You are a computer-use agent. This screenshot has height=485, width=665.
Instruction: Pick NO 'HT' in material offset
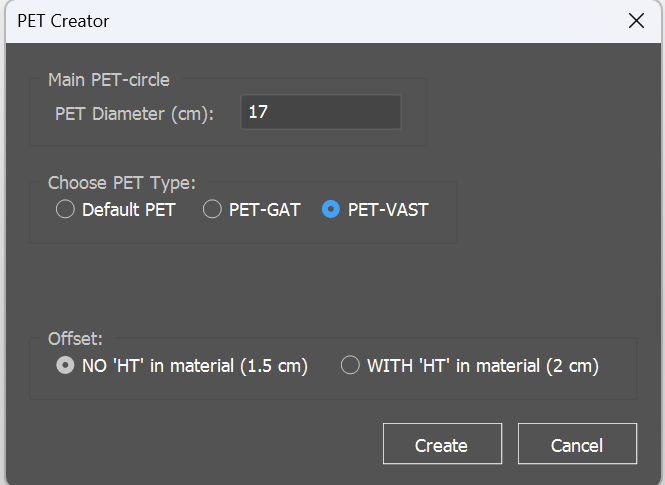tap(66, 366)
